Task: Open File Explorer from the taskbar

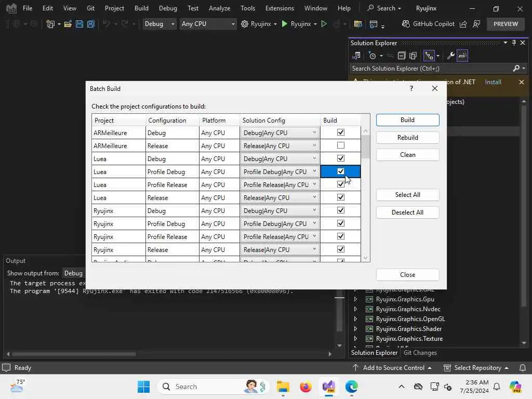Action: (283, 387)
